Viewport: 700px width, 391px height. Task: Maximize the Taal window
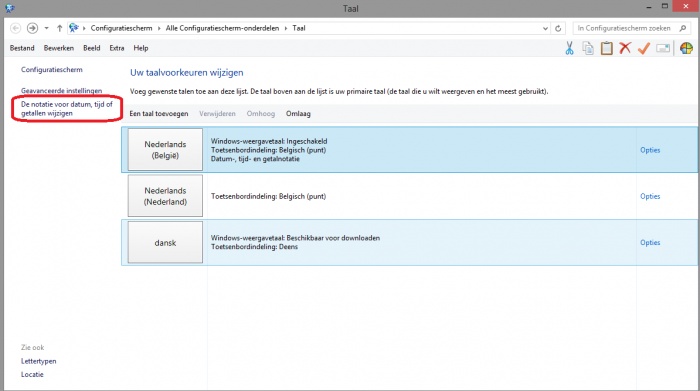click(x=665, y=6)
